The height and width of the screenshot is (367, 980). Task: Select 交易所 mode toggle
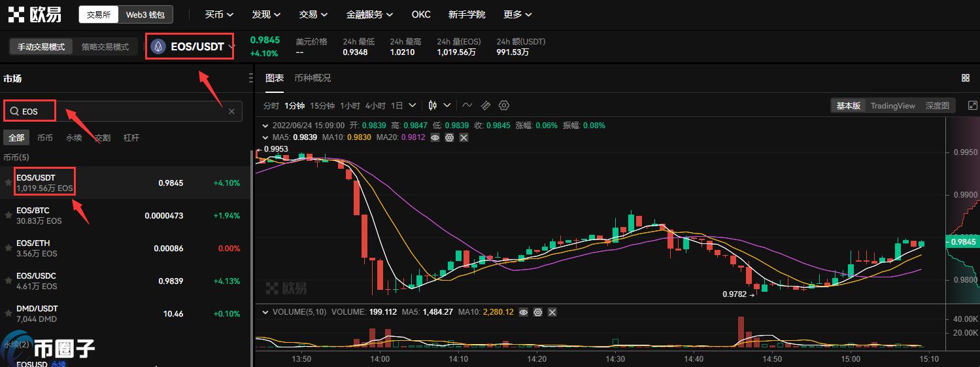99,14
